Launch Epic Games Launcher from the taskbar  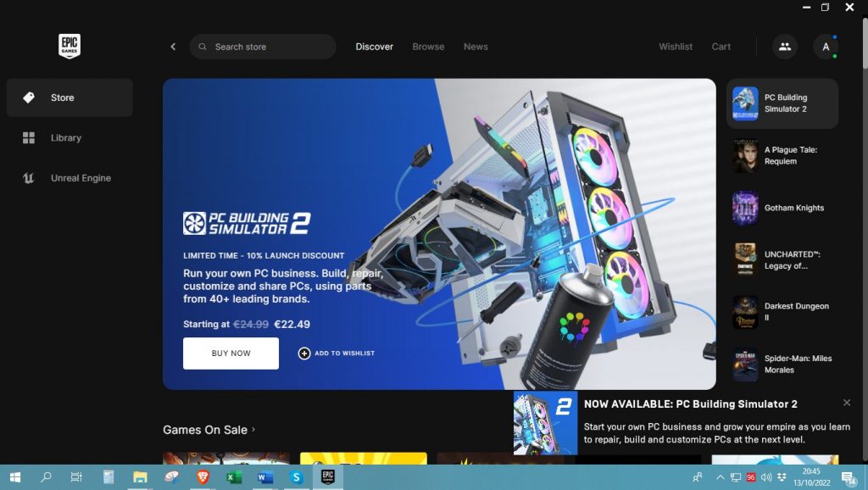[328, 477]
